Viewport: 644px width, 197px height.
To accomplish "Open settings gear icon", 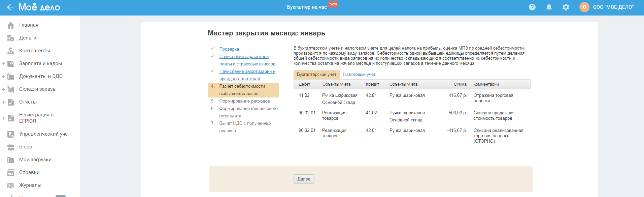I will point(566,7).
